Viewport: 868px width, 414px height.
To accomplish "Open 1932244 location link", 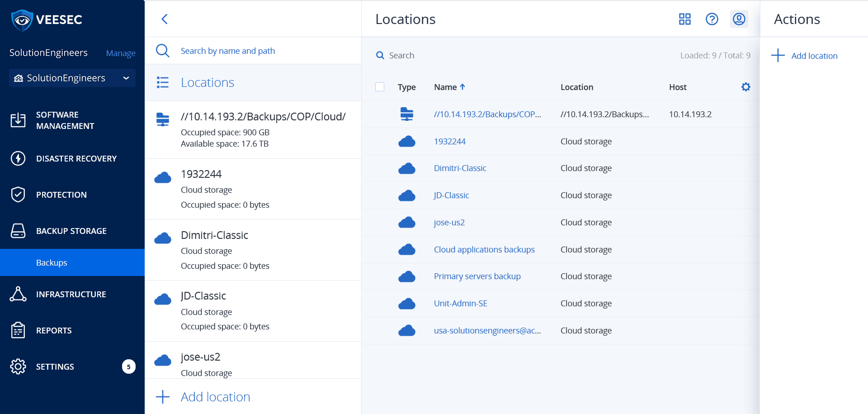I will click(450, 141).
